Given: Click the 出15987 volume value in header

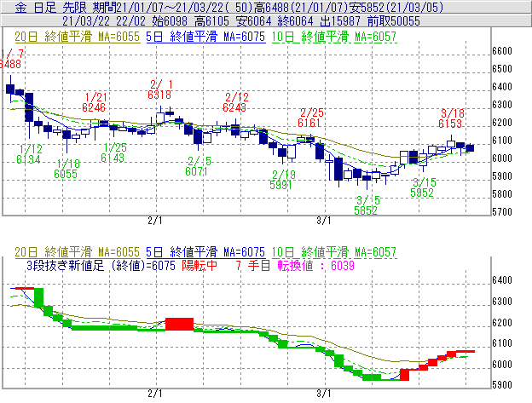Looking at the screenshot, I should point(340,21).
